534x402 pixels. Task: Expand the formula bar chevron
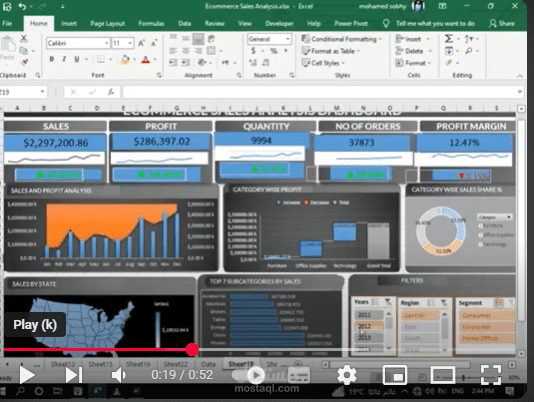[x=519, y=91]
